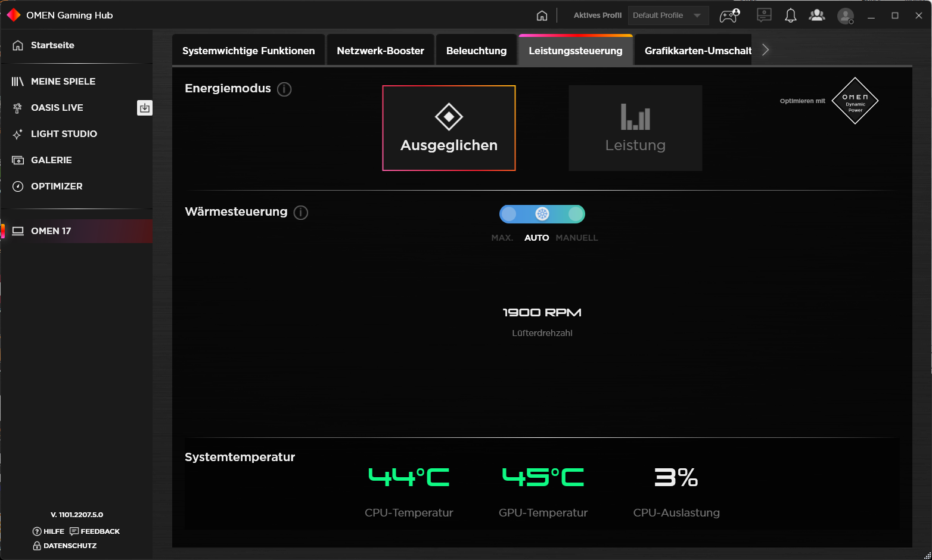Open the FEEDBACK link
The image size is (932, 560).
click(95, 531)
